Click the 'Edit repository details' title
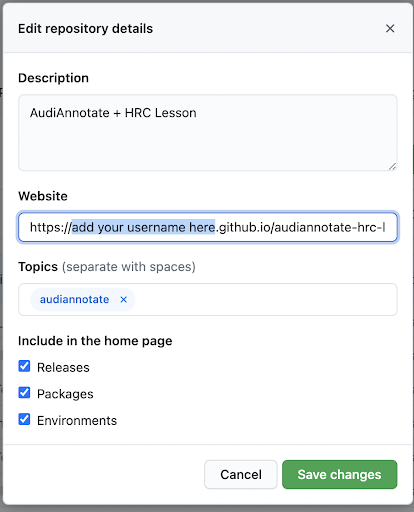Image resolution: width=414 pixels, height=512 pixels. click(85, 29)
